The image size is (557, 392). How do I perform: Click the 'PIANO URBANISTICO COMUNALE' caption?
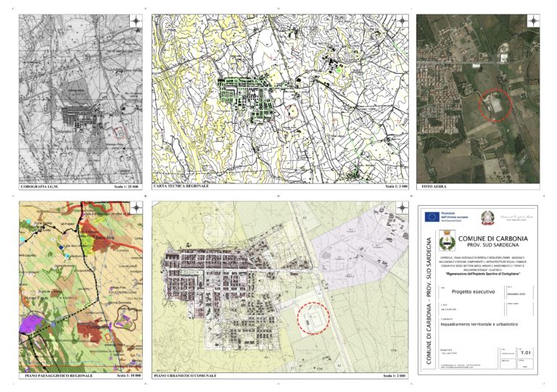click(189, 377)
